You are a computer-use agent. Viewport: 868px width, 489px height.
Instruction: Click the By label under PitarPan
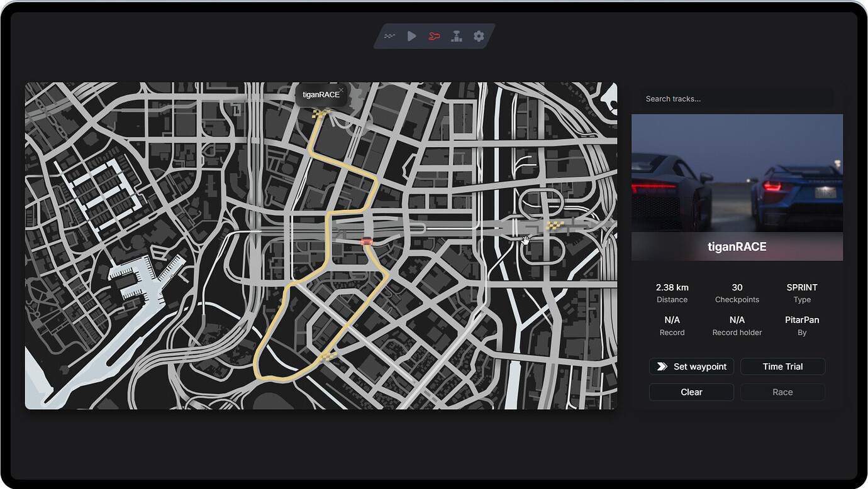pos(802,332)
